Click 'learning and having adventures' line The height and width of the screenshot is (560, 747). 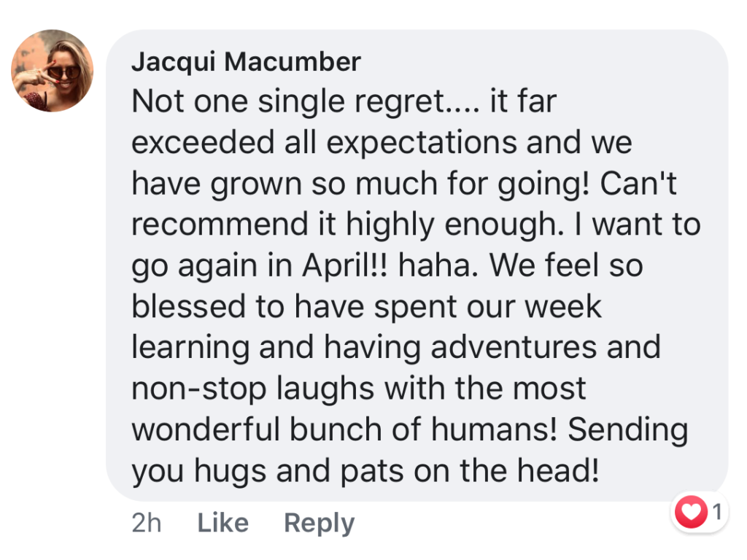click(364, 348)
